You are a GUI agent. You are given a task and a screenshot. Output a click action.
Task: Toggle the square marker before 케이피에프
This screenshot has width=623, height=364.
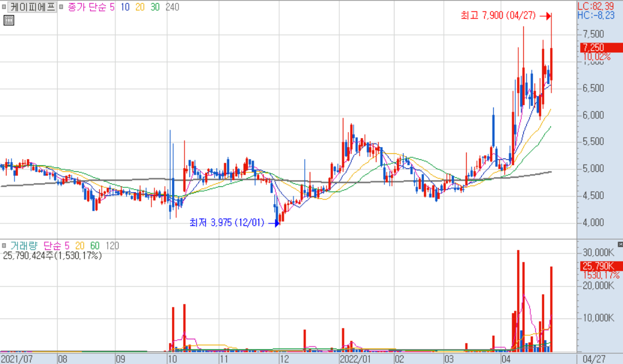4,7
